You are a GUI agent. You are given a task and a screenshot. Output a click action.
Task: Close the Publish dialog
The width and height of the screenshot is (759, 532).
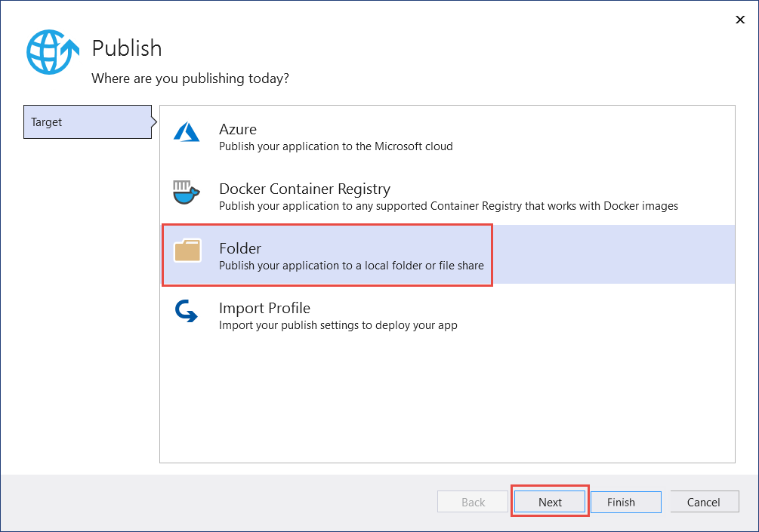[x=740, y=20]
